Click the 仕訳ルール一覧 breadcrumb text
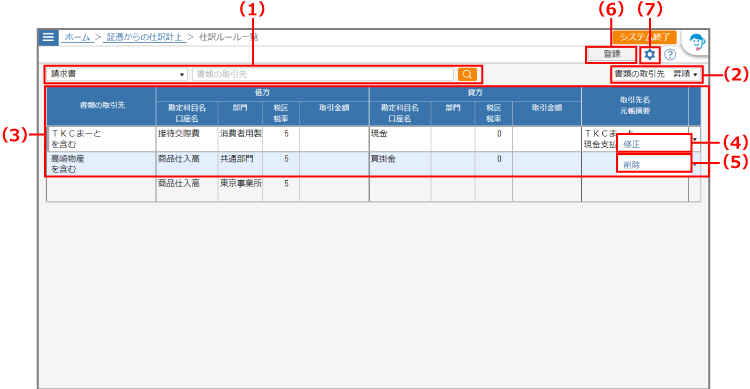 [x=229, y=37]
